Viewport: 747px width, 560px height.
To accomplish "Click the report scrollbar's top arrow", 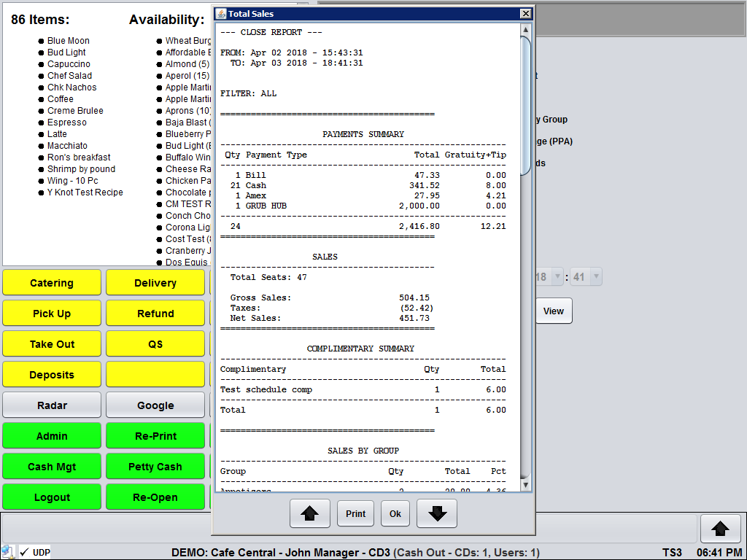I will point(525,30).
